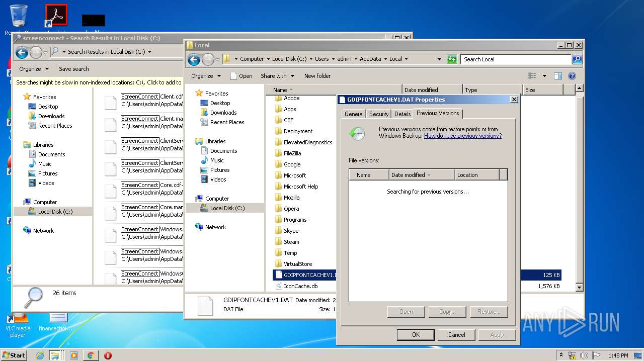Click Cancel in the Properties dialog

[457, 335]
